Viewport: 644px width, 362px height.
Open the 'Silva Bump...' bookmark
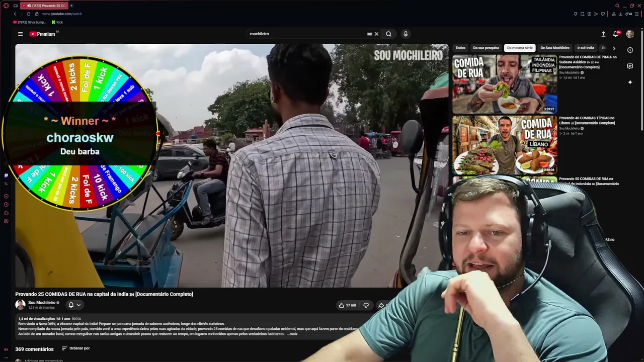[x=29, y=22]
